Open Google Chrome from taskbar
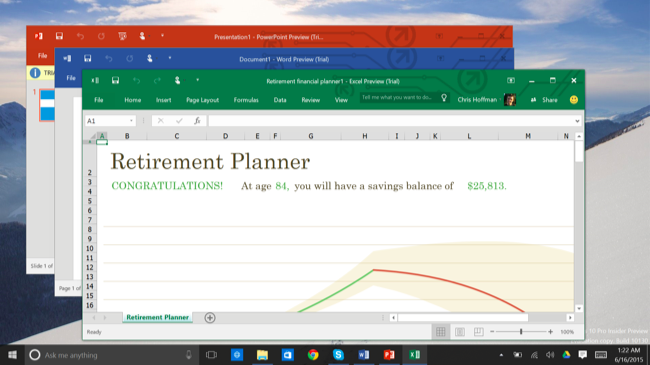Viewport: 650px width, 365px height. (x=313, y=355)
